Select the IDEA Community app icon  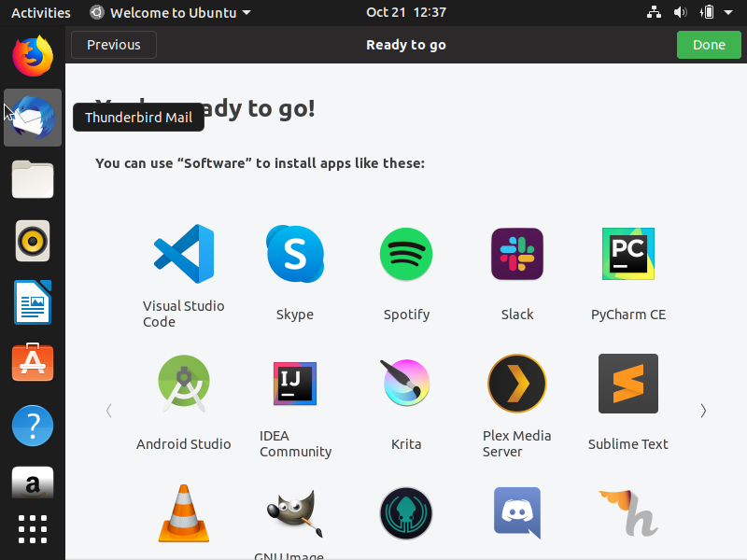coord(295,384)
